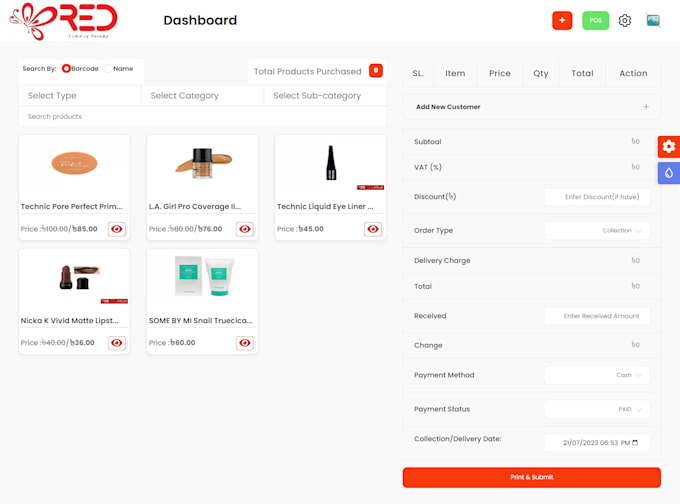Viewport: 680px width, 504px height.
Task: Click the Action column header
Action: (633, 73)
